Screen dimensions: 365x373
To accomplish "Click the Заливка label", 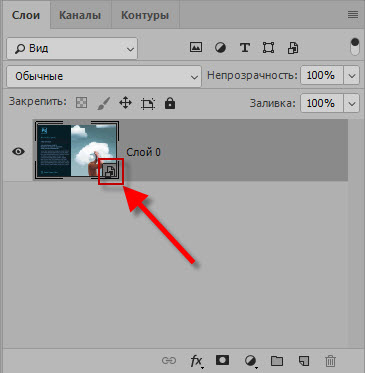I will pyautogui.click(x=273, y=103).
